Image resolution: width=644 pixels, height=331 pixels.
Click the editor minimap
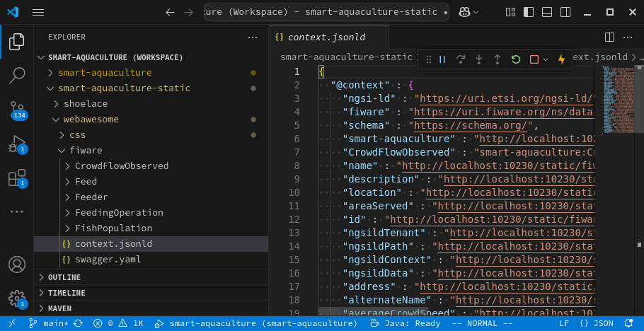(619, 100)
